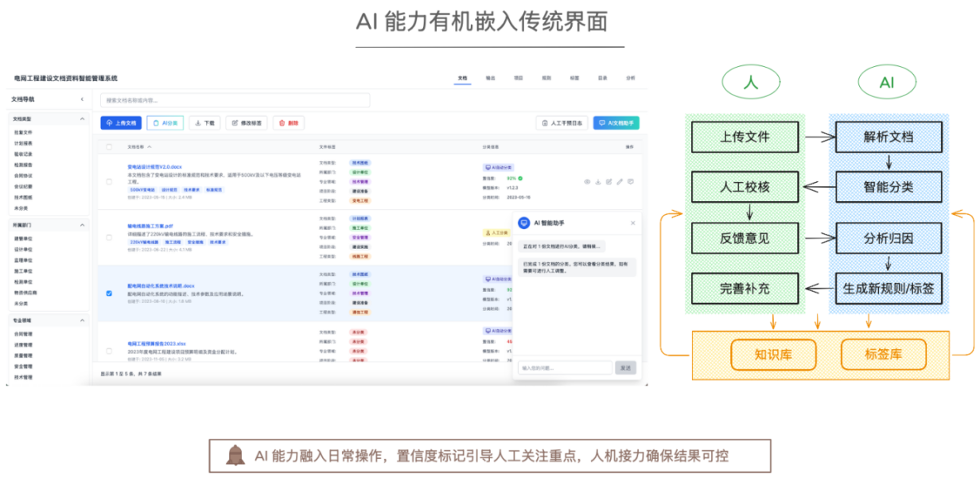This screenshot has height=478, width=980.
Task: Uncheck the 配电网自动化系统技术说明.docx checkbox
Action: tap(109, 293)
